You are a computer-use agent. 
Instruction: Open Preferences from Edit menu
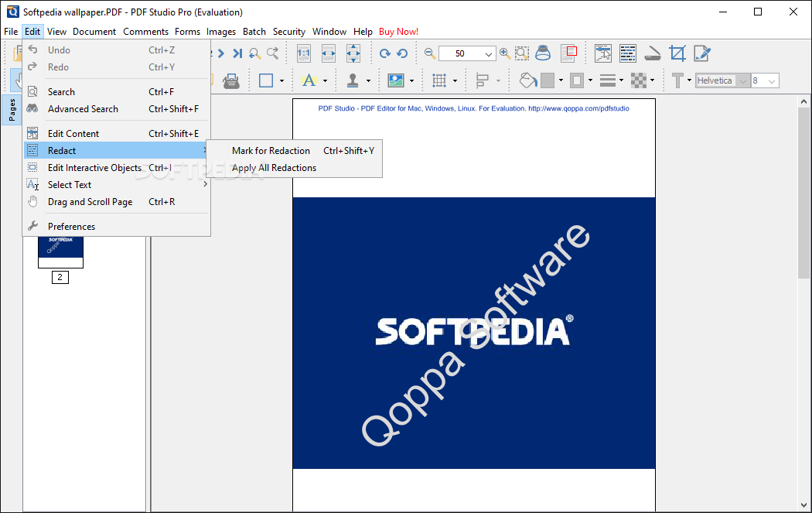point(117,227)
